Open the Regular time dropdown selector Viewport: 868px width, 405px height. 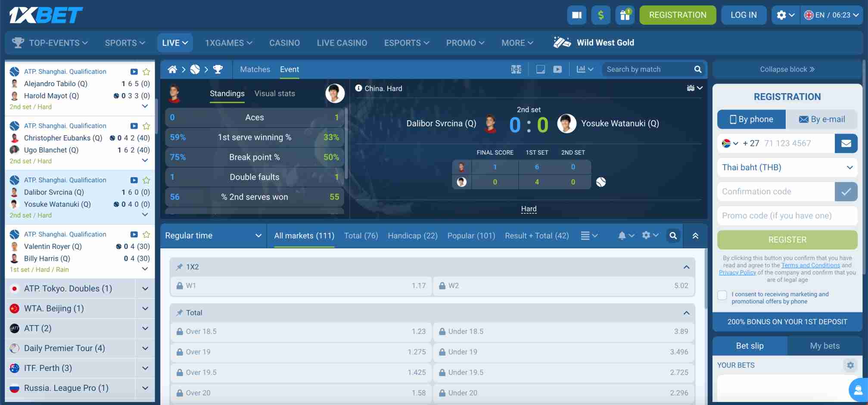212,236
